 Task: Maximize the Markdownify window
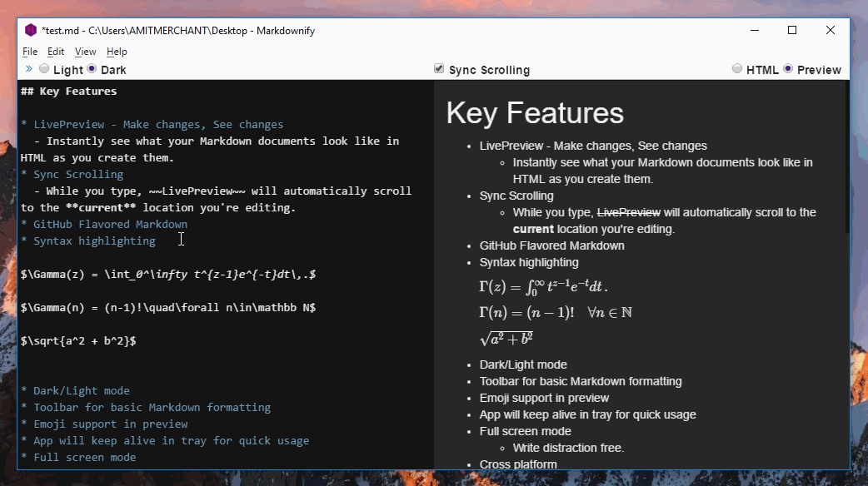point(792,31)
